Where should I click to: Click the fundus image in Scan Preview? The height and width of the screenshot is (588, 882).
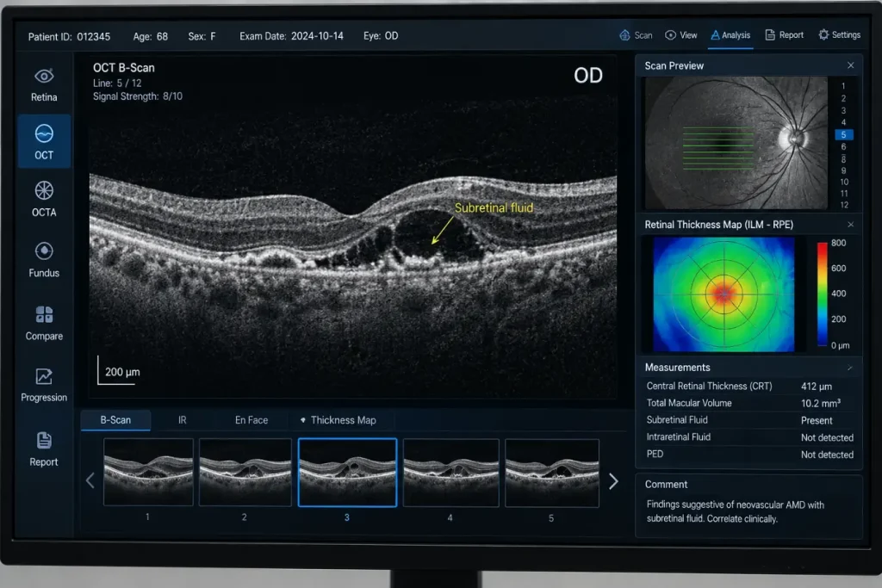click(736, 143)
